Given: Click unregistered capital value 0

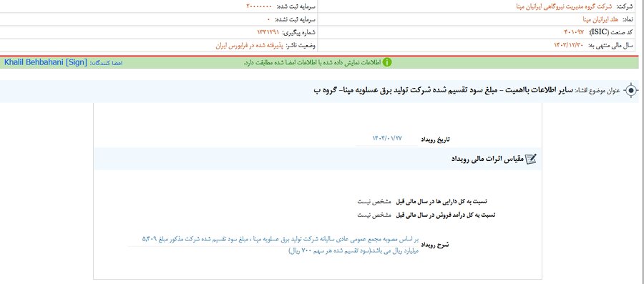Looking at the screenshot, I should pos(268,19).
